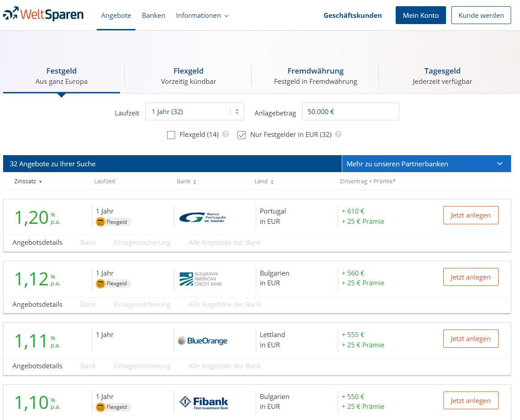Open the Banken menu item

[x=154, y=16]
